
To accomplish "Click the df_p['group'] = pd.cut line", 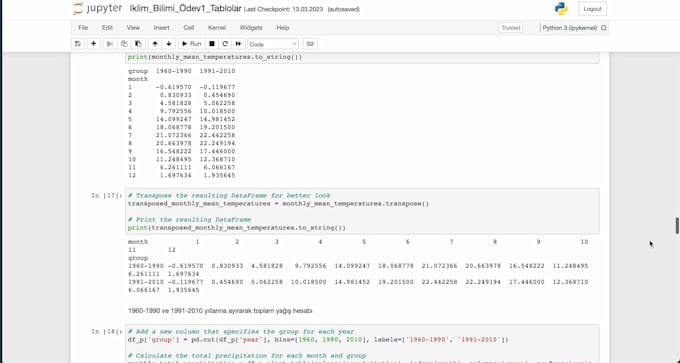I will [x=318, y=340].
